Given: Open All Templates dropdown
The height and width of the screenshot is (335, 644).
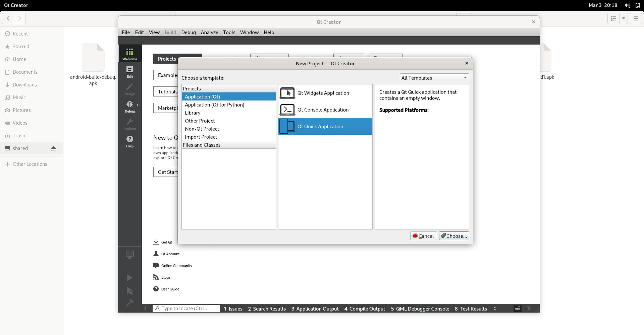Looking at the screenshot, I should coord(434,78).
